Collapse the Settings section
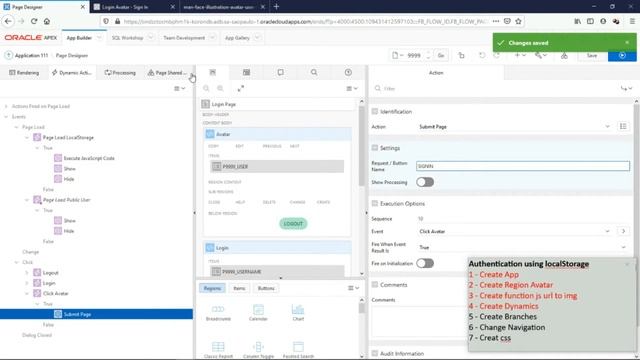 [375, 148]
